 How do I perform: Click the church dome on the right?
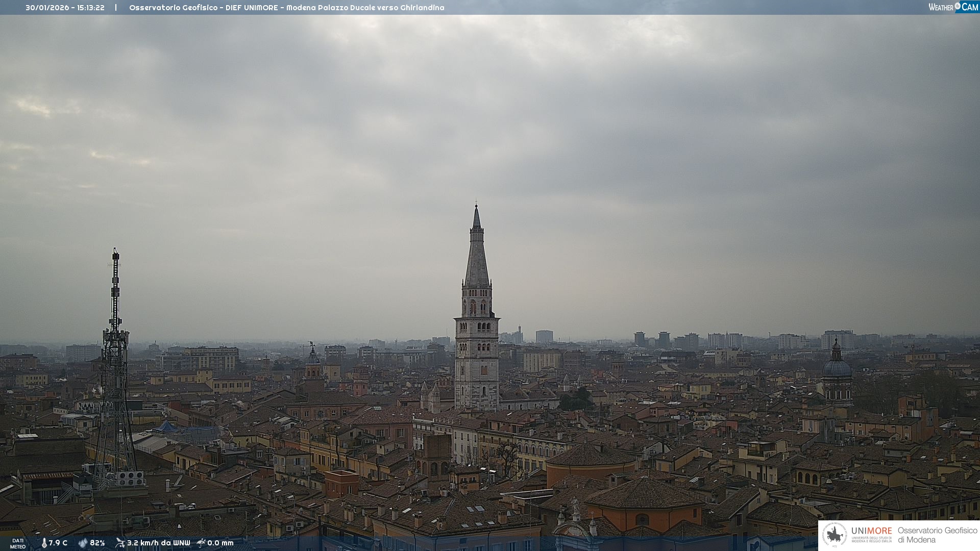[837, 367]
